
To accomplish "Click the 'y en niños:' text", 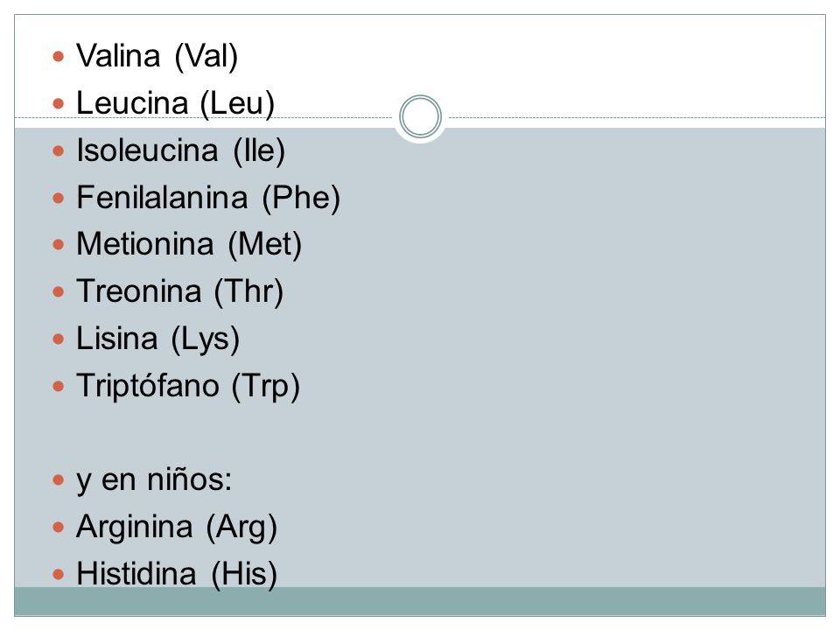I will coord(154,480).
